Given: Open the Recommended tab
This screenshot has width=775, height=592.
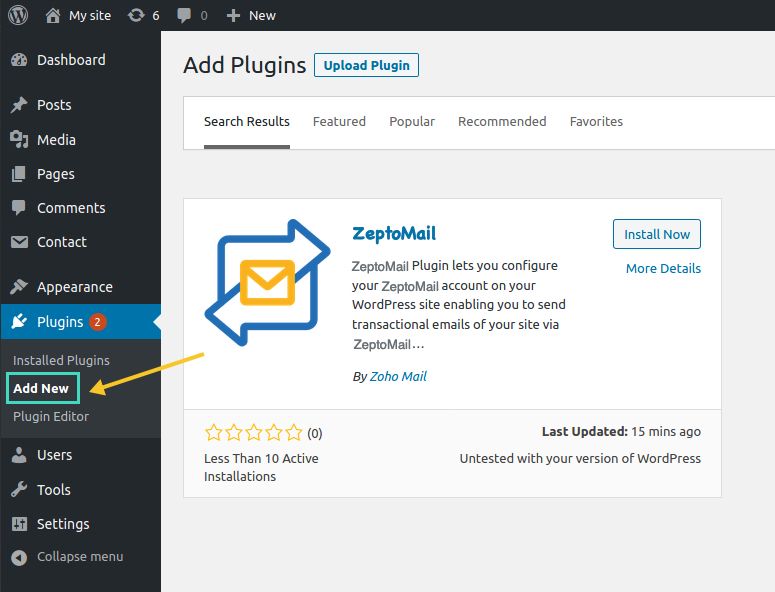Looking at the screenshot, I should (502, 122).
